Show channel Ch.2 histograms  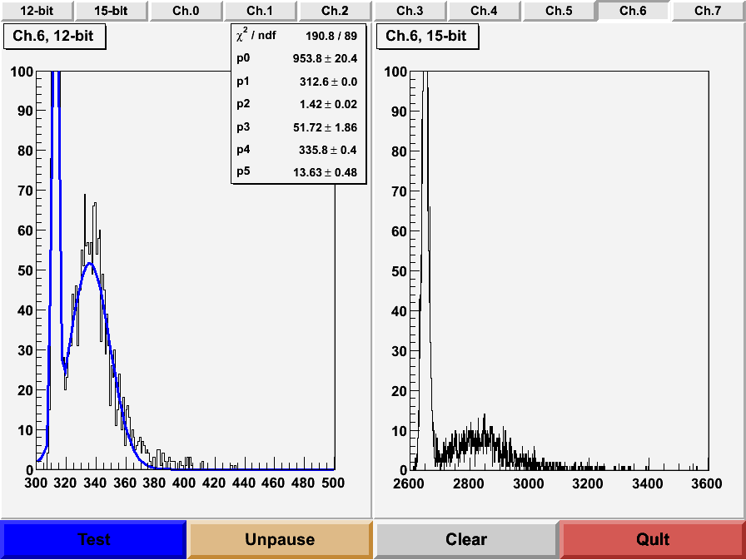click(x=335, y=11)
